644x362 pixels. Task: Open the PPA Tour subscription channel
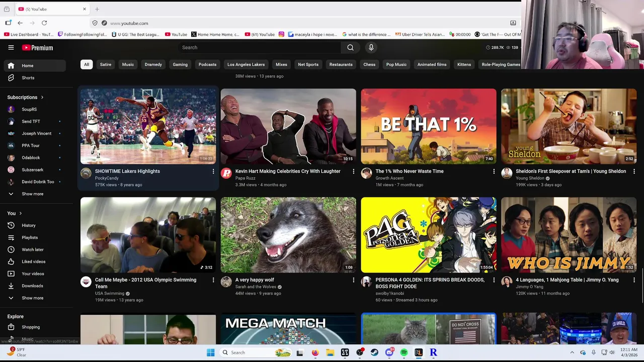(35, 145)
